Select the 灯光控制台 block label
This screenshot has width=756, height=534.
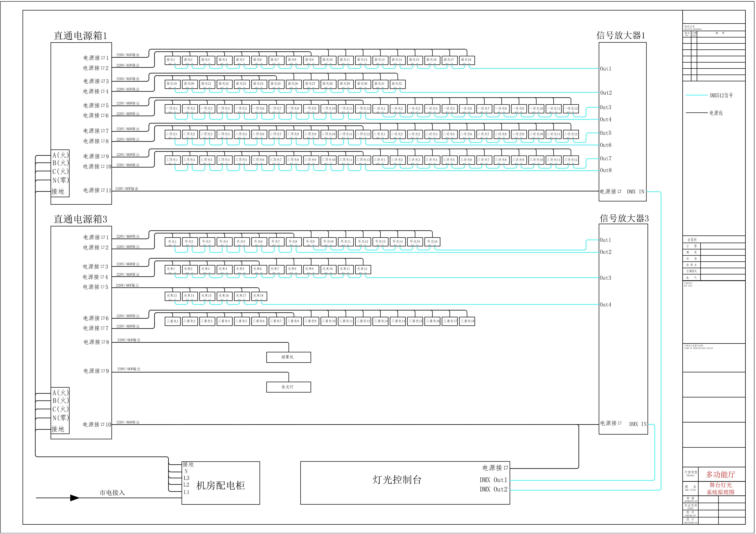(397, 480)
